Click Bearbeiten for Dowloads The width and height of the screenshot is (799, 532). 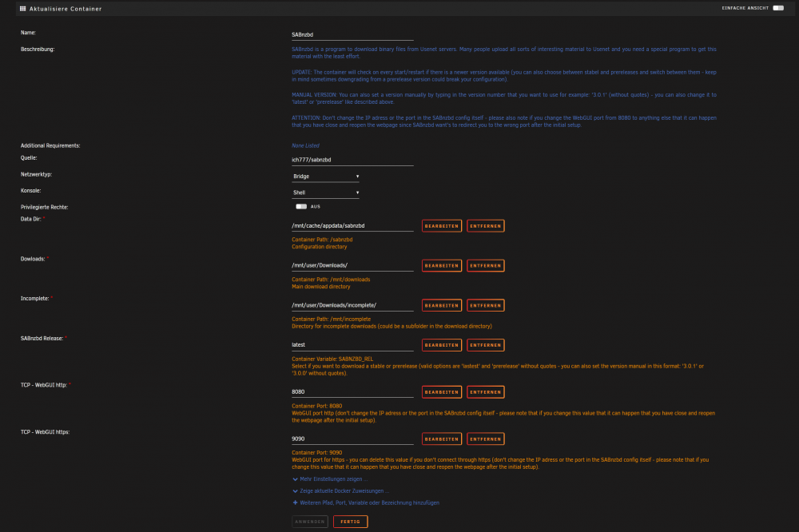pyautogui.click(x=442, y=265)
